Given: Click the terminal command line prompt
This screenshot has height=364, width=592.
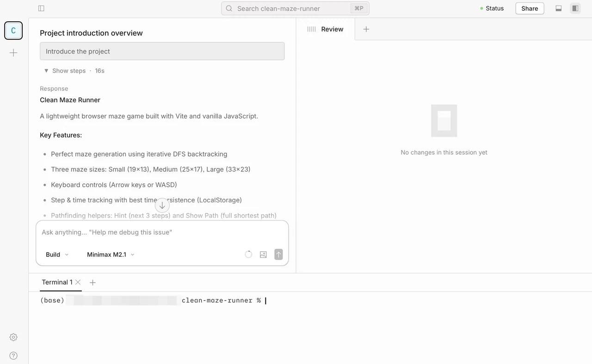Looking at the screenshot, I should pyautogui.click(x=153, y=301).
